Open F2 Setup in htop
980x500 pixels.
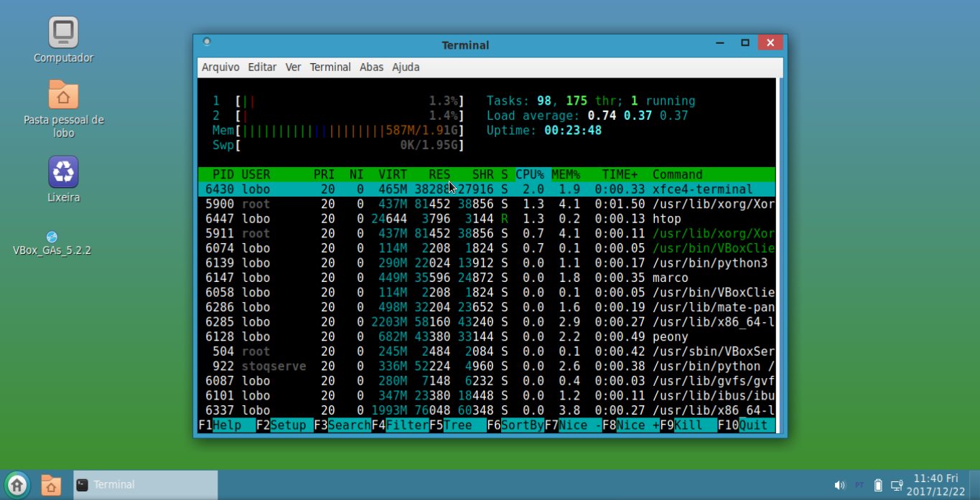280,425
